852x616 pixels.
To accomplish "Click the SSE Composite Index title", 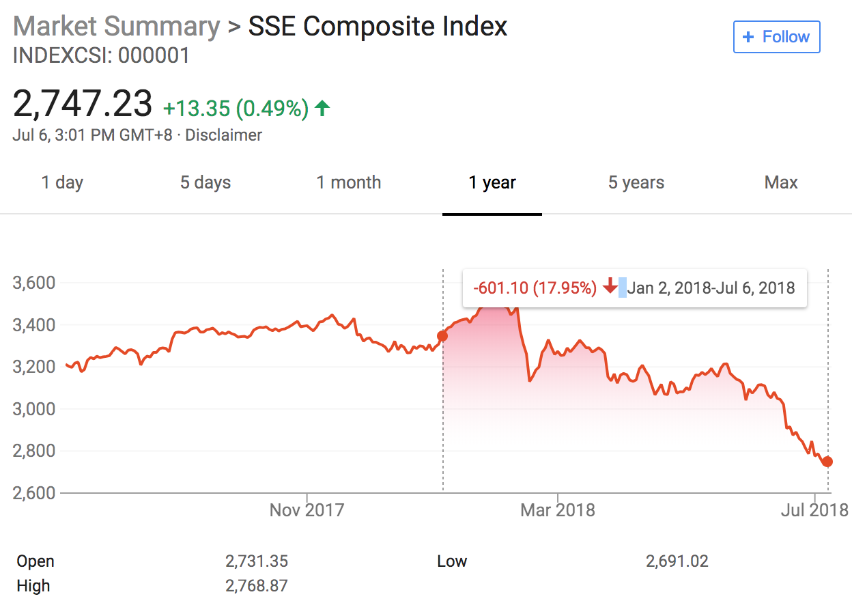I will 378,27.
